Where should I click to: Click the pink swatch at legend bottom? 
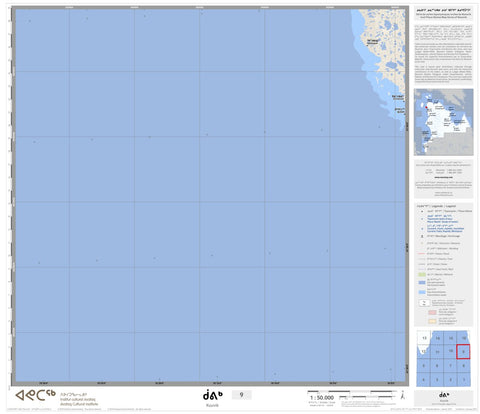point(432,312)
